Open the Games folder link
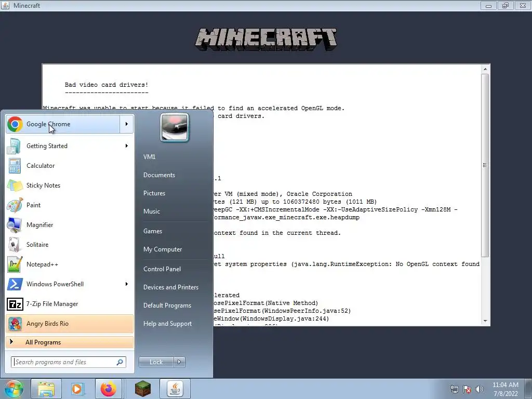Screen dimensions: 532x399 [153, 231]
